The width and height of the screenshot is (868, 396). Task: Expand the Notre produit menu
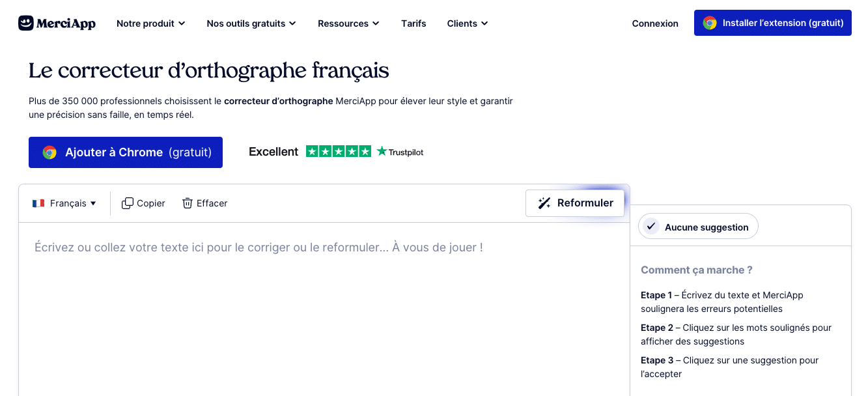point(150,23)
